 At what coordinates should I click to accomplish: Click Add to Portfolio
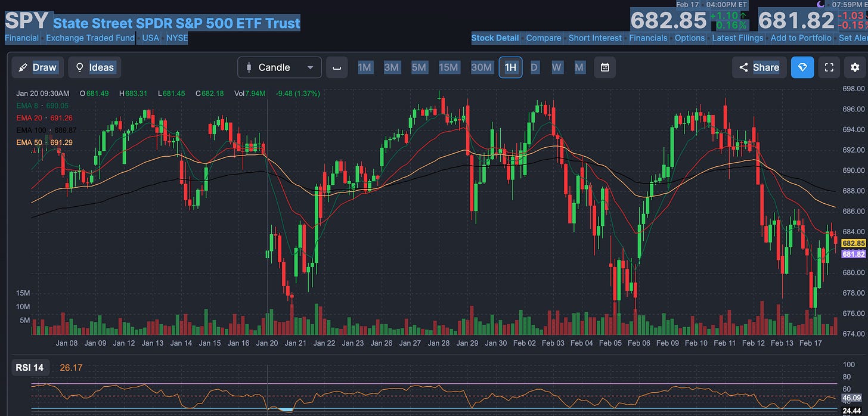[x=801, y=38]
